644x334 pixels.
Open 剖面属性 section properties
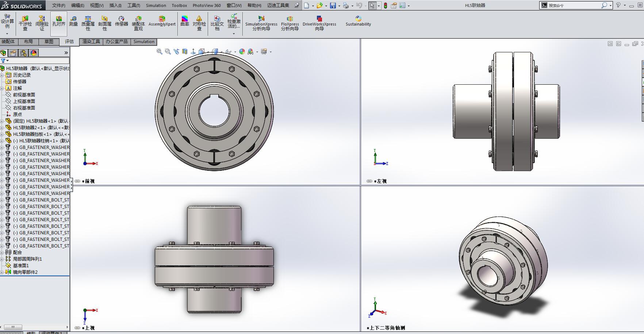click(x=105, y=23)
